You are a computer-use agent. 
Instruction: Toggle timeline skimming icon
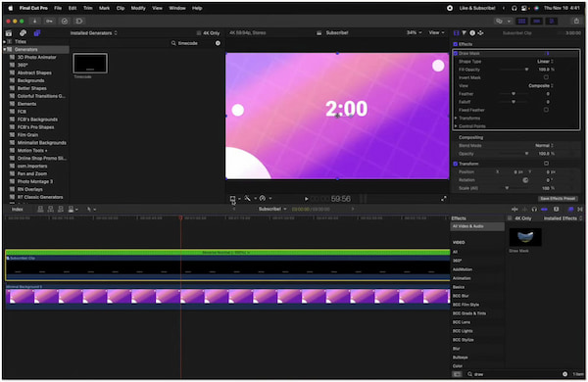514,210
